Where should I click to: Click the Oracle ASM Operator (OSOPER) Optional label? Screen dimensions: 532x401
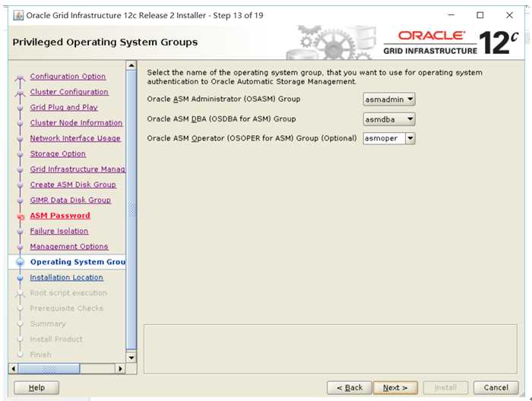point(252,138)
